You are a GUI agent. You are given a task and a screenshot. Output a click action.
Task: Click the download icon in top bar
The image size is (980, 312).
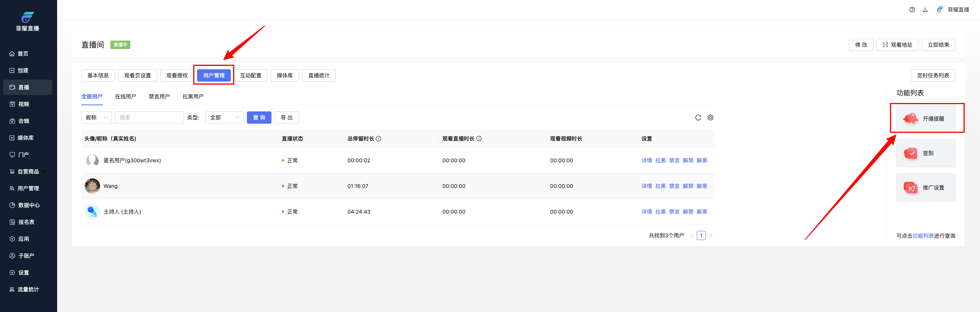(x=925, y=10)
